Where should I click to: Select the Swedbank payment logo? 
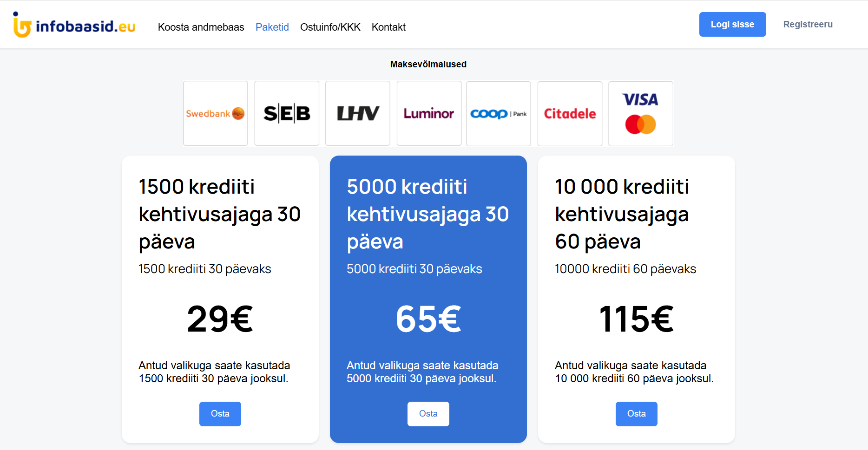[x=215, y=113]
